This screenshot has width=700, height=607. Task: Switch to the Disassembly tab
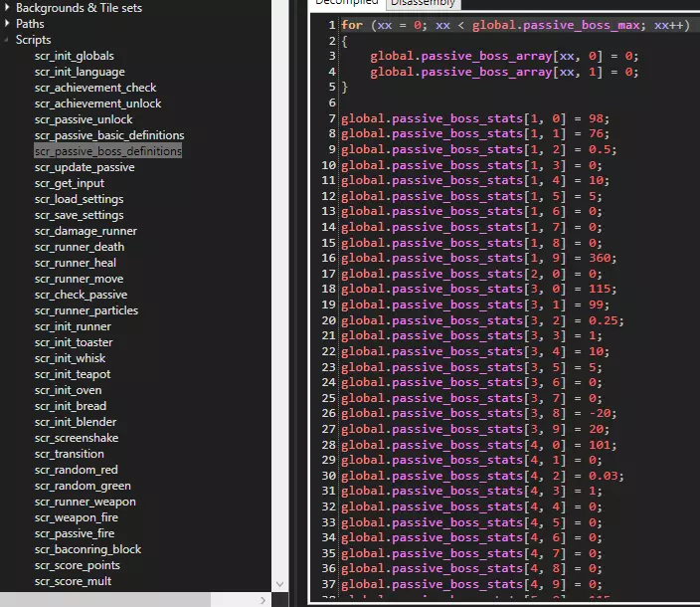coord(423,4)
